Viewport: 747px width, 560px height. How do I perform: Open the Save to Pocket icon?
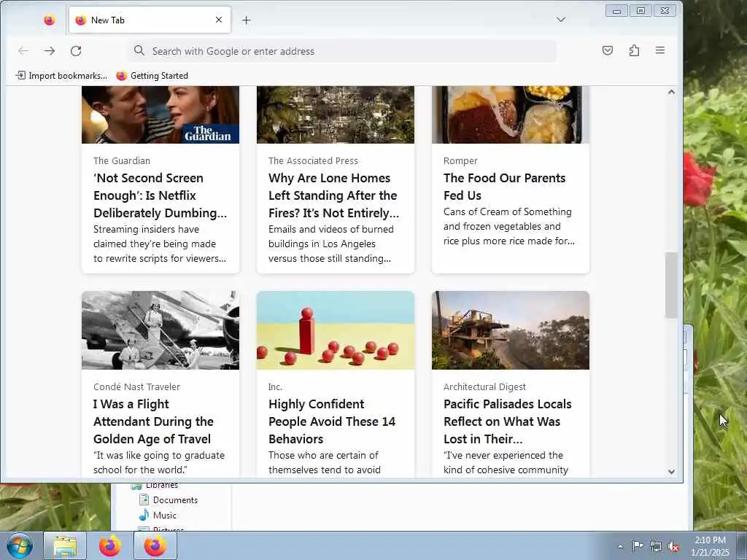(608, 50)
